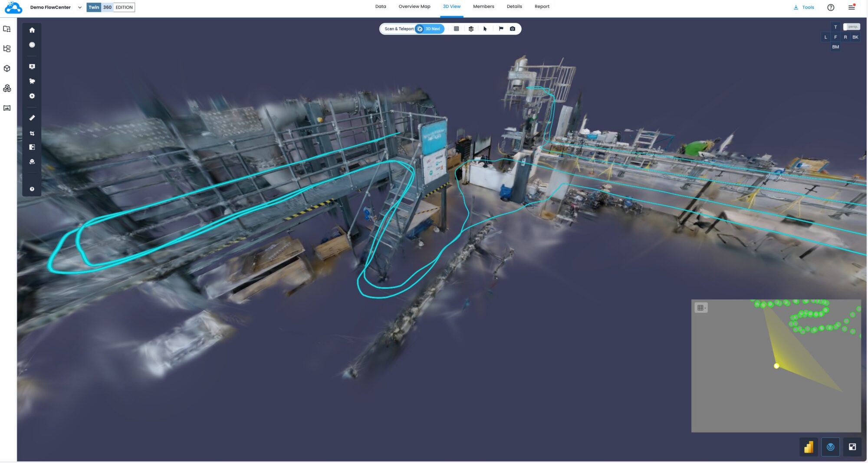The image size is (868, 463).
Task: Click the home icon in the left sidebar
Action: click(32, 30)
